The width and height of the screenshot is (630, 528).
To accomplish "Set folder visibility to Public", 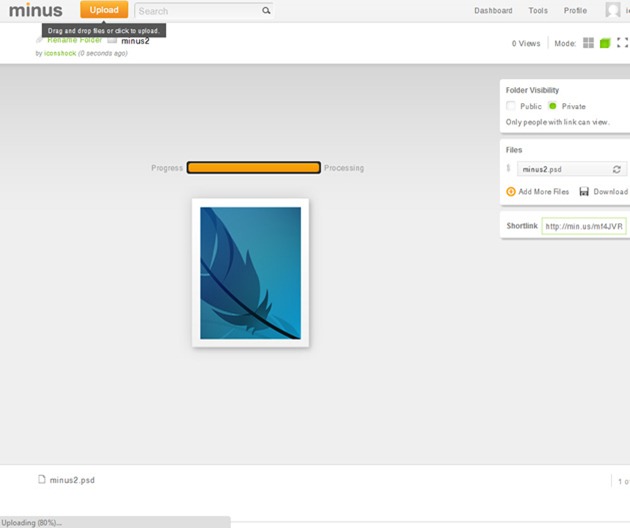I will (x=512, y=106).
